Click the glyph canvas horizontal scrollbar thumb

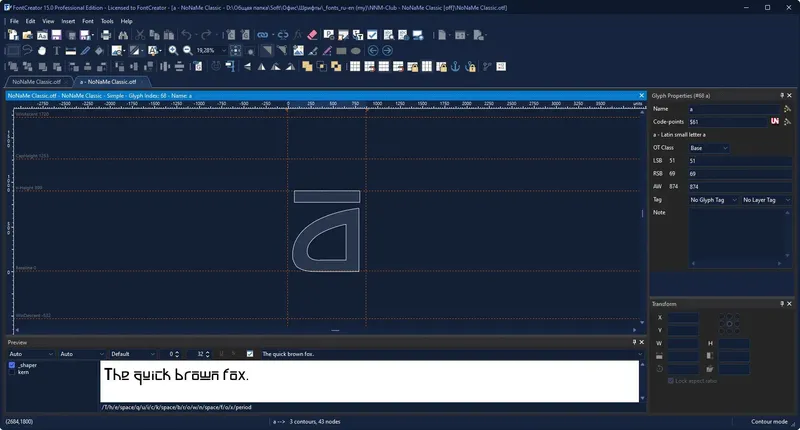[x=335, y=331]
